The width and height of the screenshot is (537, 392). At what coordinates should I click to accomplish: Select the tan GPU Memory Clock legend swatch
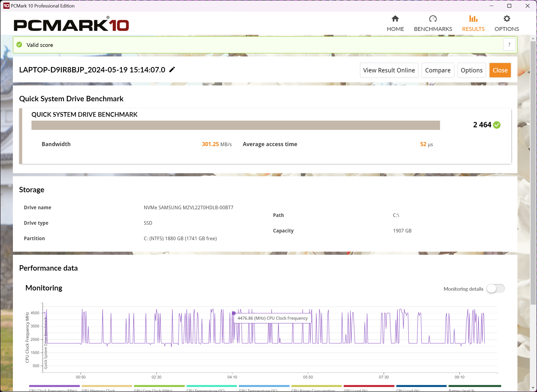[107, 386]
